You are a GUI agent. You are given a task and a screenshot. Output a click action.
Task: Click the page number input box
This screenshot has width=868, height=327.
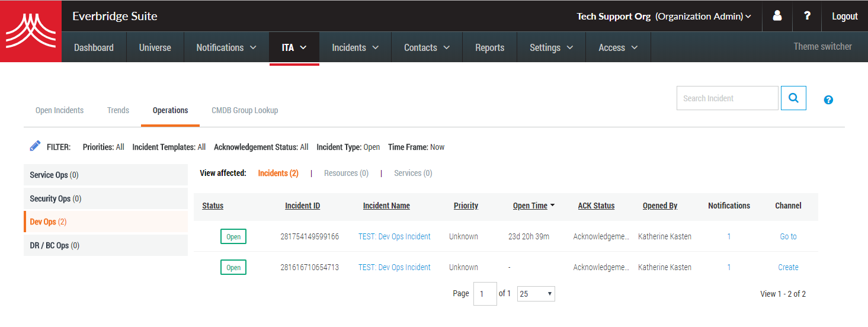point(485,294)
